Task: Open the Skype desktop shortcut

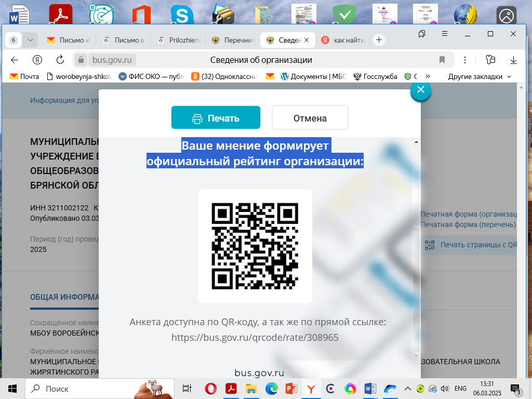Action: [182, 14]
